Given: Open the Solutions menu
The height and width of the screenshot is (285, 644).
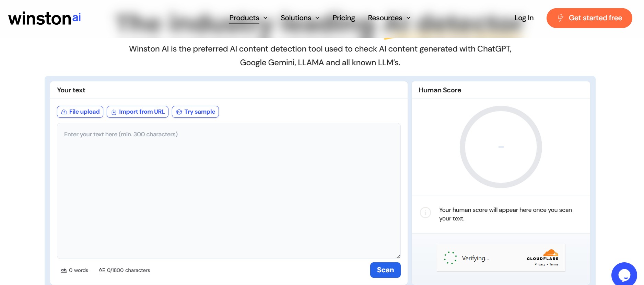Looking at the screenshot, I should 296,18.
